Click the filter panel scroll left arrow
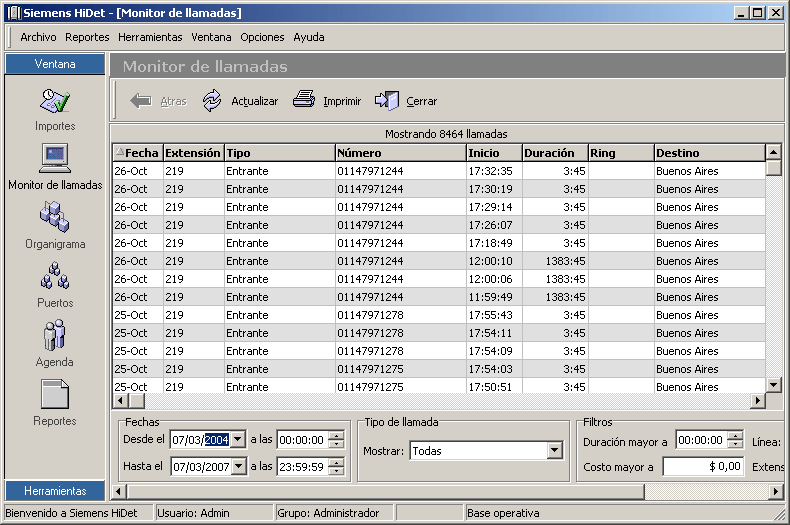The height and width of the screenshot is (525, 790). coord(118,491)
